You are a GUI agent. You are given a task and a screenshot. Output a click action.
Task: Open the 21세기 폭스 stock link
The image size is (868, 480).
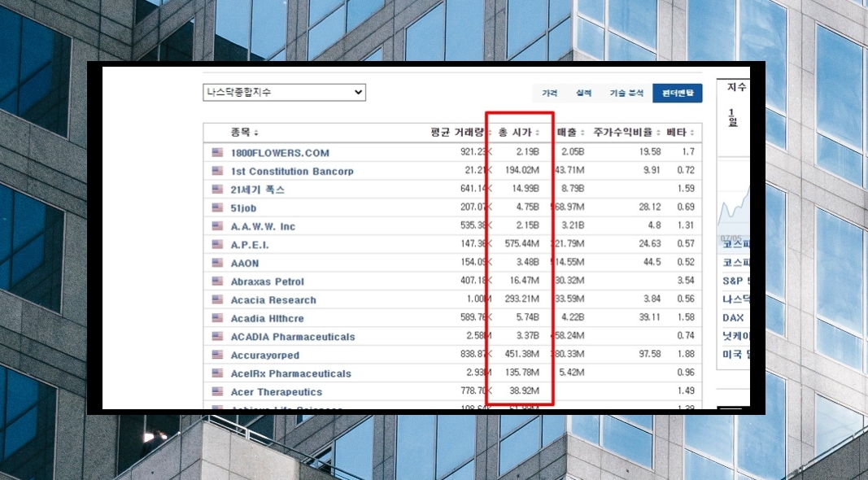tap(257, 190)
